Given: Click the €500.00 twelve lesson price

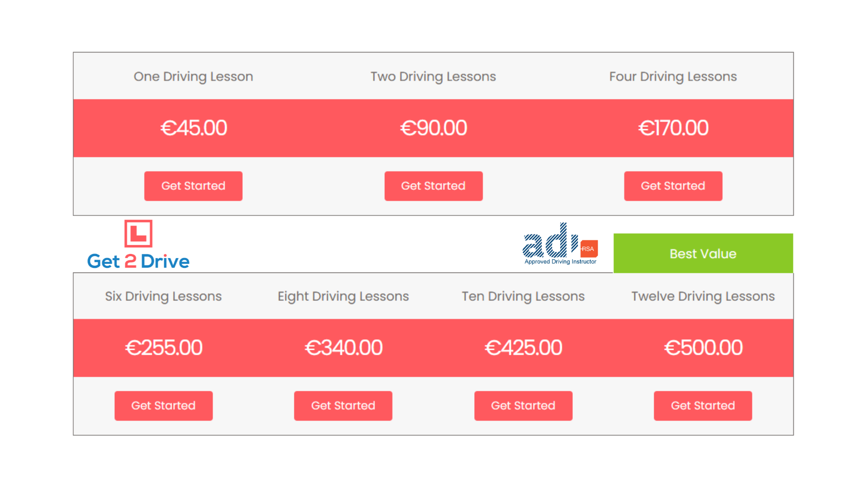Looking at the screenshot, I should pos(703,347).
